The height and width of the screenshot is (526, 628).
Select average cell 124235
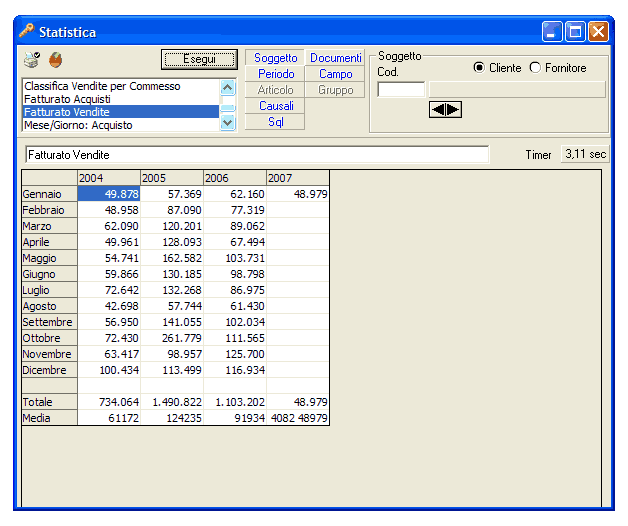pos(172,418)
